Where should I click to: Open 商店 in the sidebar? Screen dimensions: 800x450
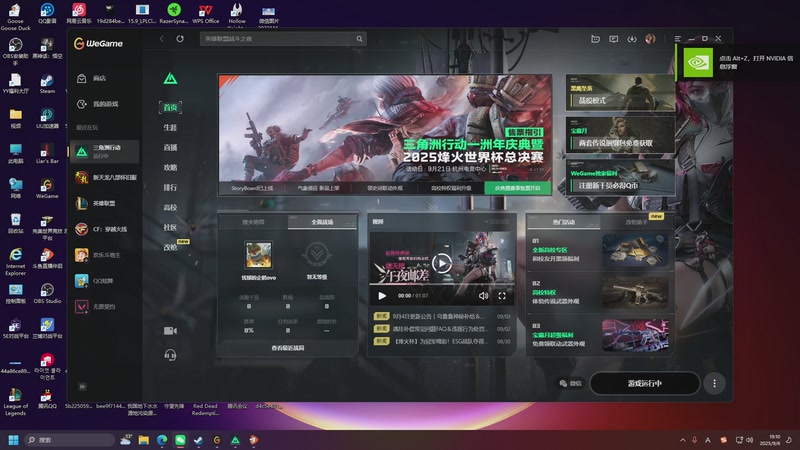coord(104,78)
